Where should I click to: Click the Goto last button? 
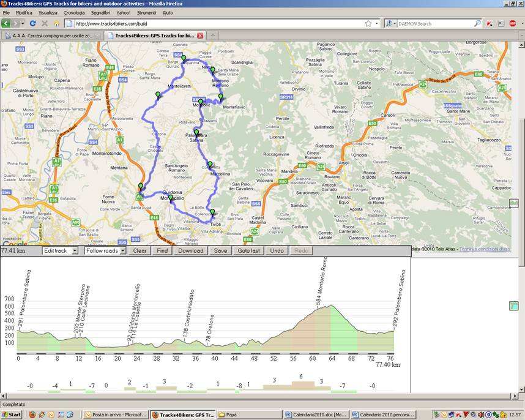[x=249, y=250]
